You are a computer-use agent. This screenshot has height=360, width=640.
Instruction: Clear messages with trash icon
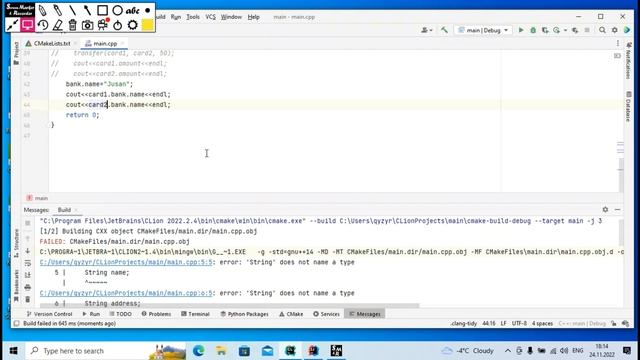[28, 300]
